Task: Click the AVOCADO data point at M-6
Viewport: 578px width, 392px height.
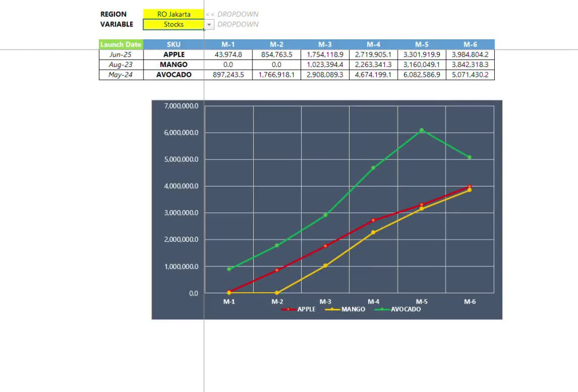Action: (x=469, y=157)
